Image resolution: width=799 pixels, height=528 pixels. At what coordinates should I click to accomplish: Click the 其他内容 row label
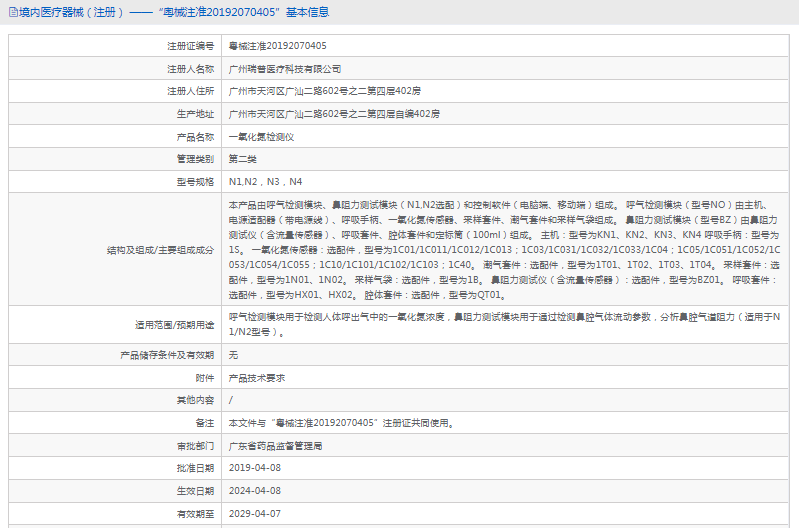(x=195, y=400)
